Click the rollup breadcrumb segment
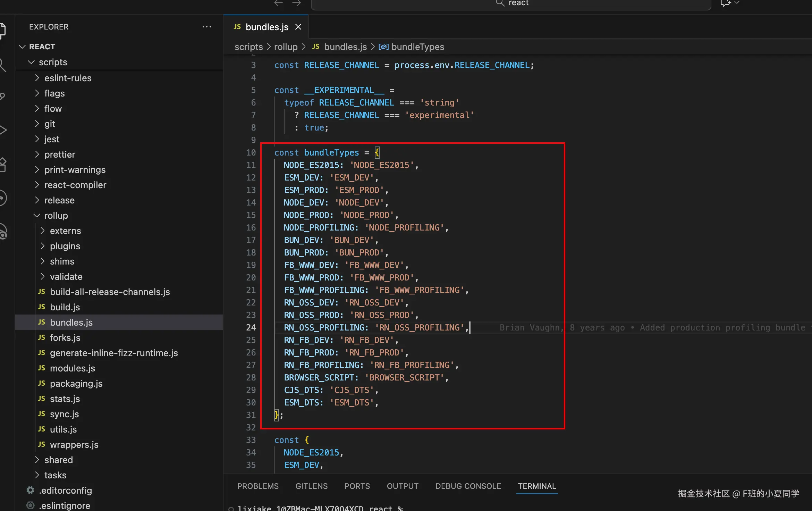 pos(286,47)
